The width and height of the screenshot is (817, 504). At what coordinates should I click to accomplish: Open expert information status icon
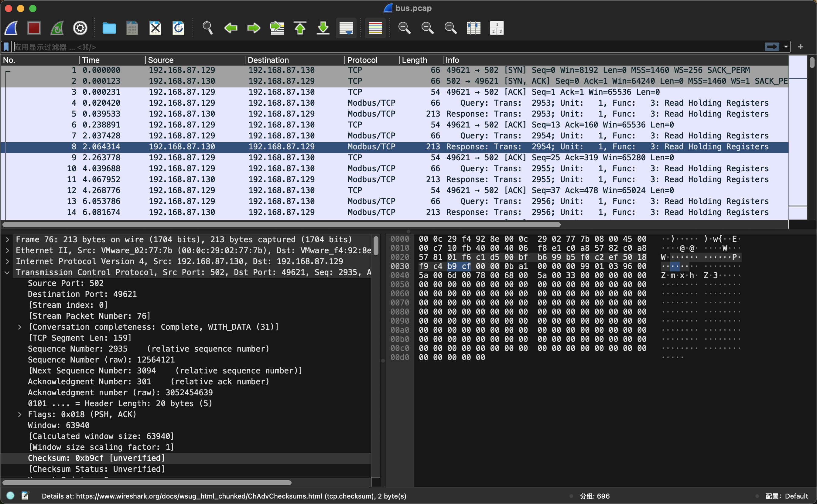coord(10,496)
